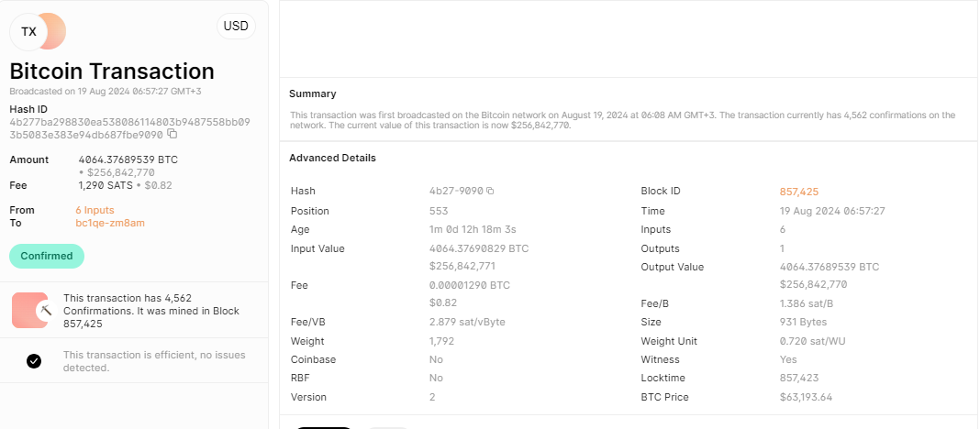Toggle the USD currency button
Screen dimensions: 980x429
236,27
